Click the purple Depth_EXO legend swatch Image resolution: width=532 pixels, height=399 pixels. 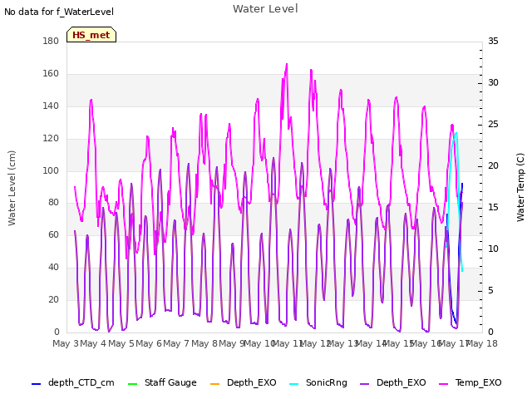click(364, 384)
